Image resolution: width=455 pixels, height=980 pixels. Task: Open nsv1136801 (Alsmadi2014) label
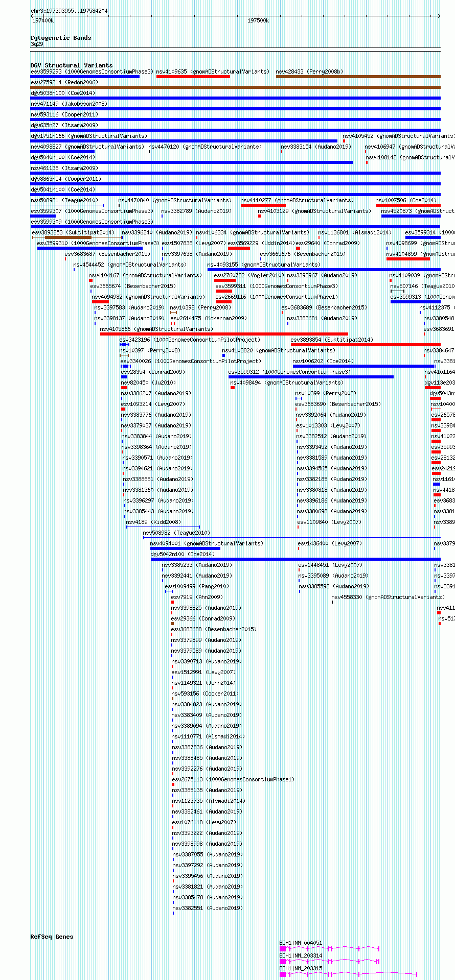tap(355, 233)
